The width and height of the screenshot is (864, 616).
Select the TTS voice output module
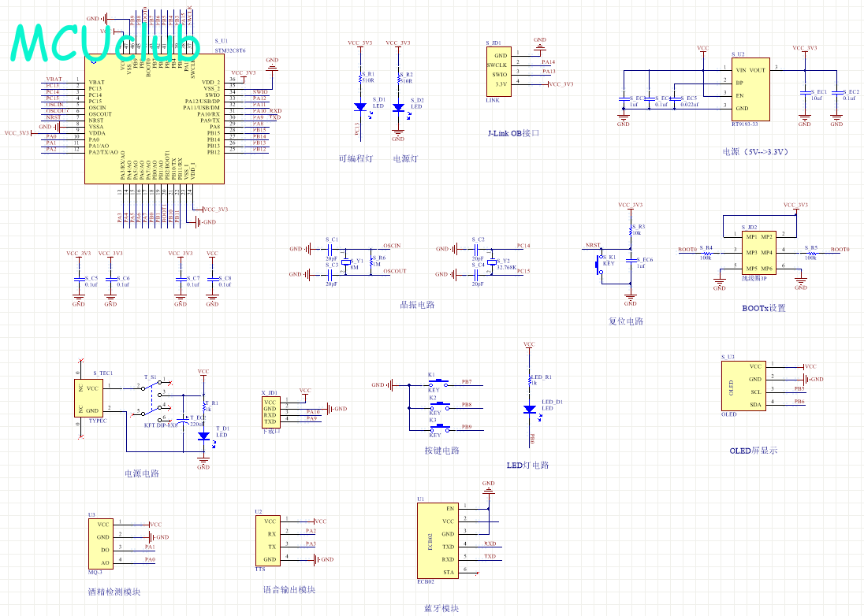click(270, 540)
